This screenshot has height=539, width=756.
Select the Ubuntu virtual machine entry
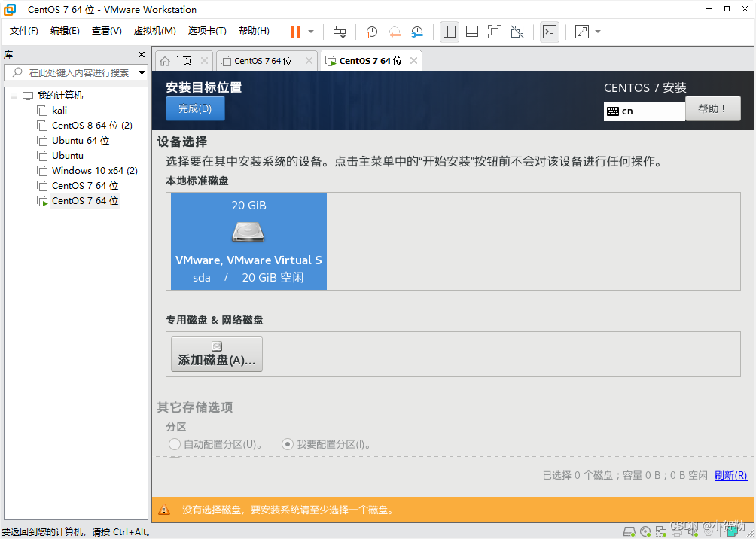click(x=68, y=156)
